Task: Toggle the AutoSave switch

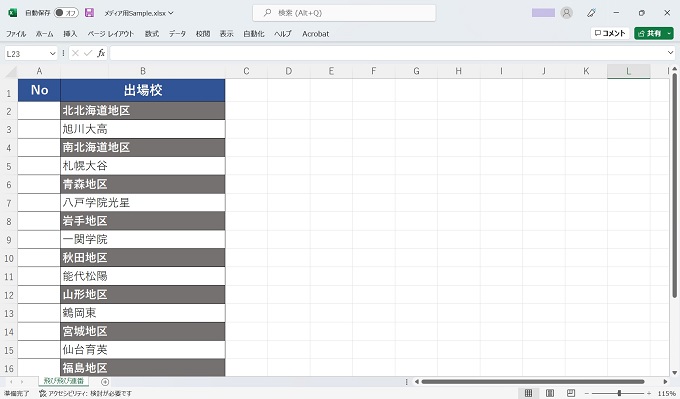Action: 66,13
